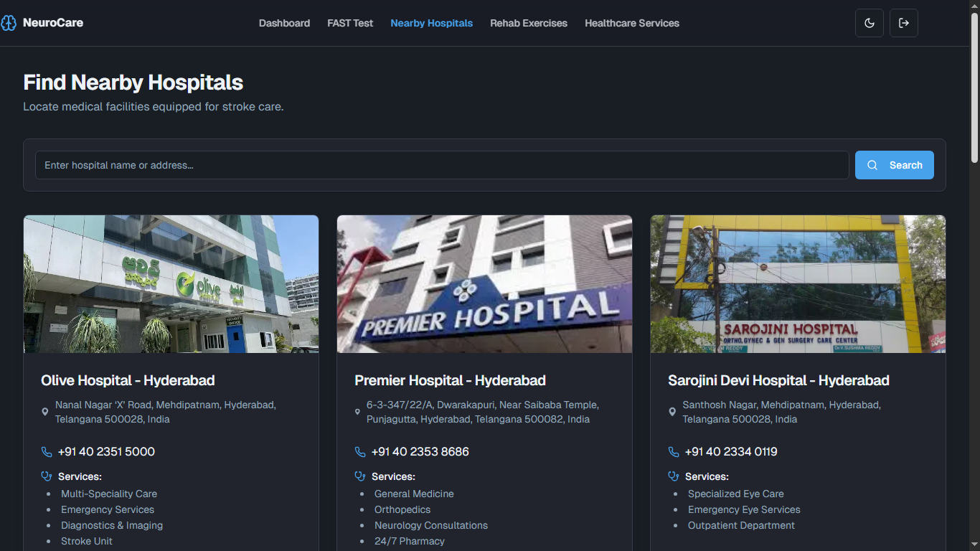Image resolution: width=980 pixels, height=551 pixels.
Task: Call Premier Hospital number +91 40 2353 8686
Action: (x=420, y=452)
